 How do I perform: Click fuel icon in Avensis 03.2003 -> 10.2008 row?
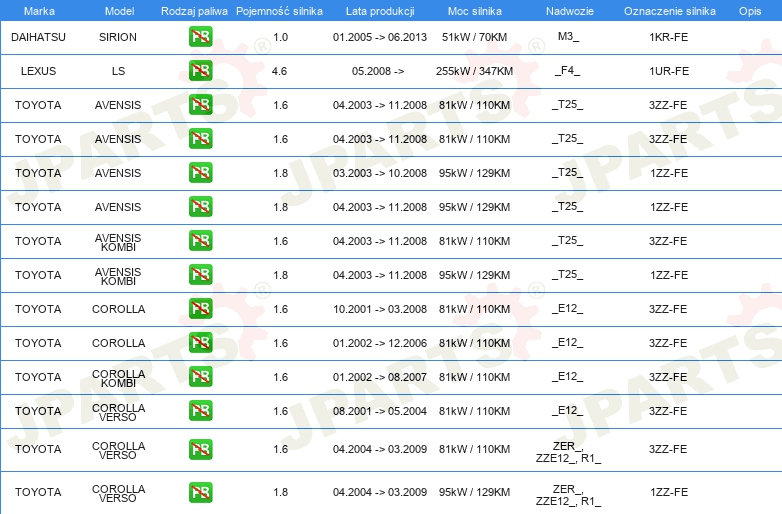click(200, 172)
